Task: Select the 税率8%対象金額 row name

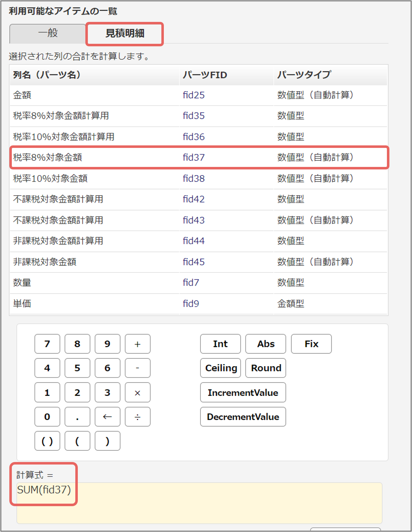Action: coord(48,158)
